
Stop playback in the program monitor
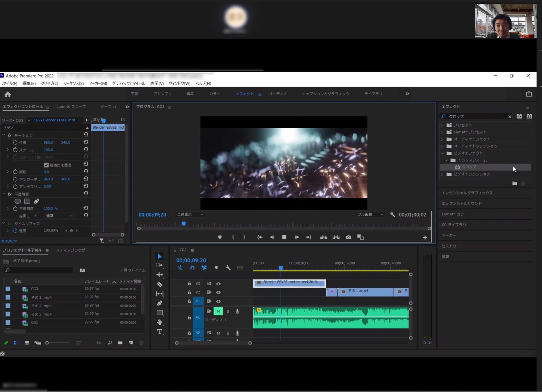(284, 237)
